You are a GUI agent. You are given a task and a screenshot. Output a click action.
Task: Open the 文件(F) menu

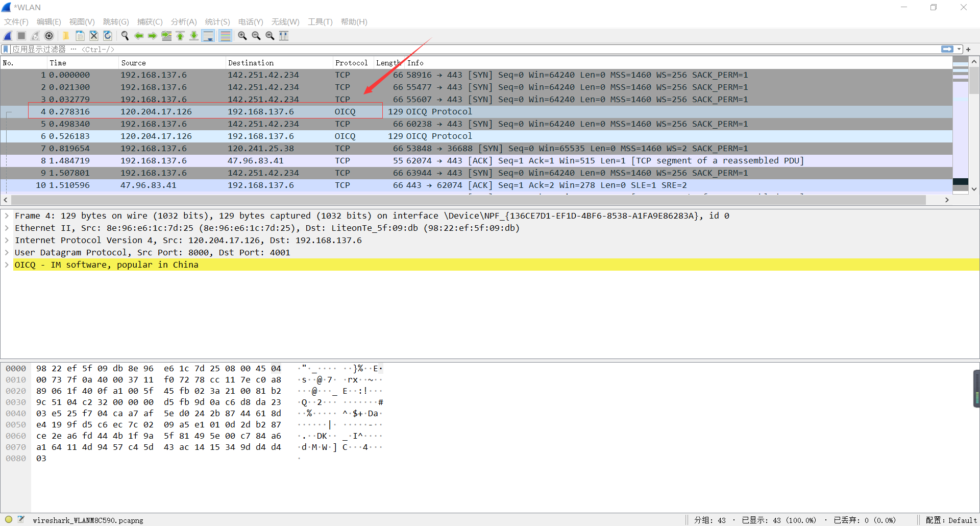coord(16,22)
